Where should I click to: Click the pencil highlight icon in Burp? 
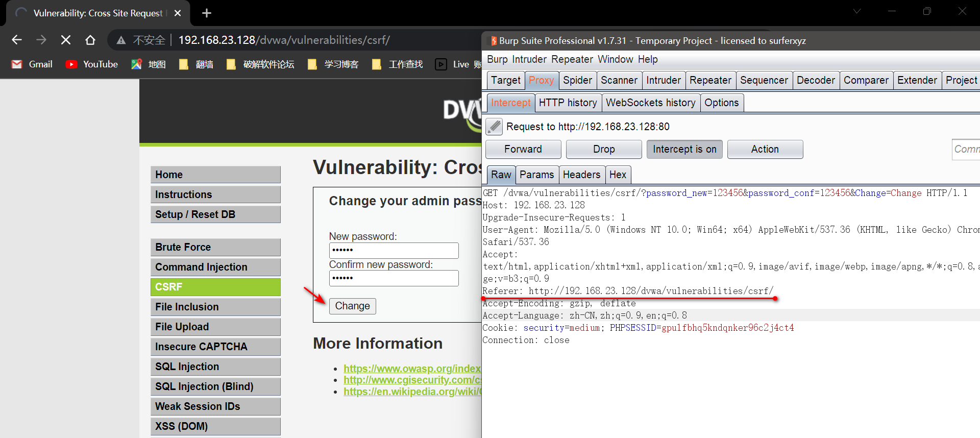click(494, 127)
